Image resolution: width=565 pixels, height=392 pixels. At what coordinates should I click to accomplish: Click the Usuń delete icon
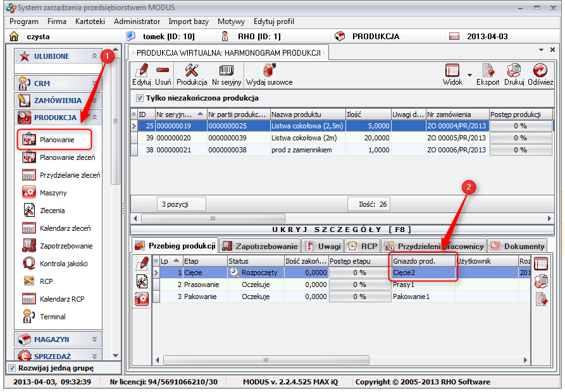163,74
